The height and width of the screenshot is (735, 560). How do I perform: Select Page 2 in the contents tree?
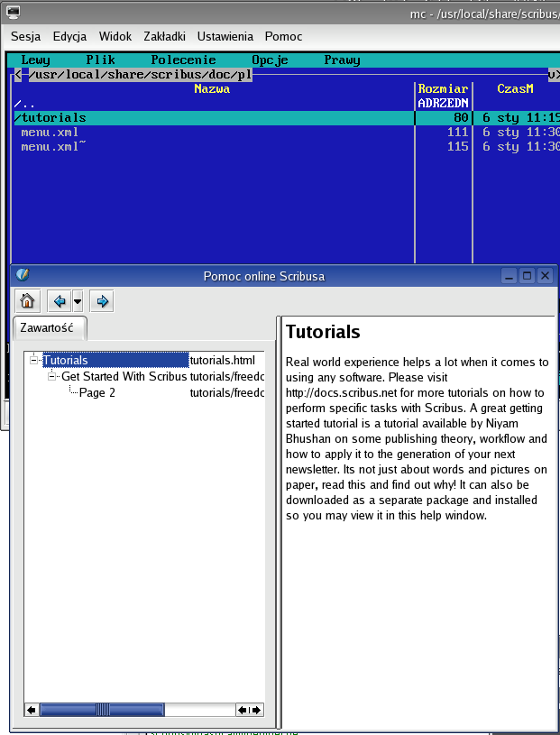(96, 392)
